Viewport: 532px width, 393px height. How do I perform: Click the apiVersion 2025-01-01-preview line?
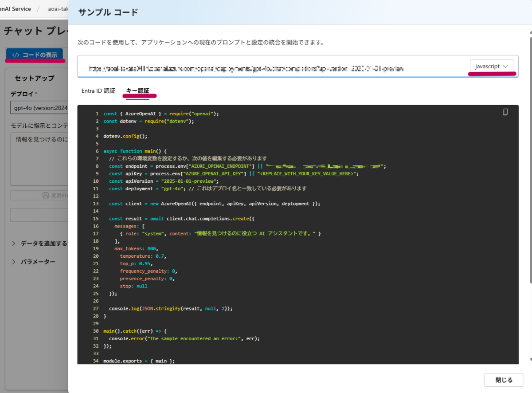164,181
